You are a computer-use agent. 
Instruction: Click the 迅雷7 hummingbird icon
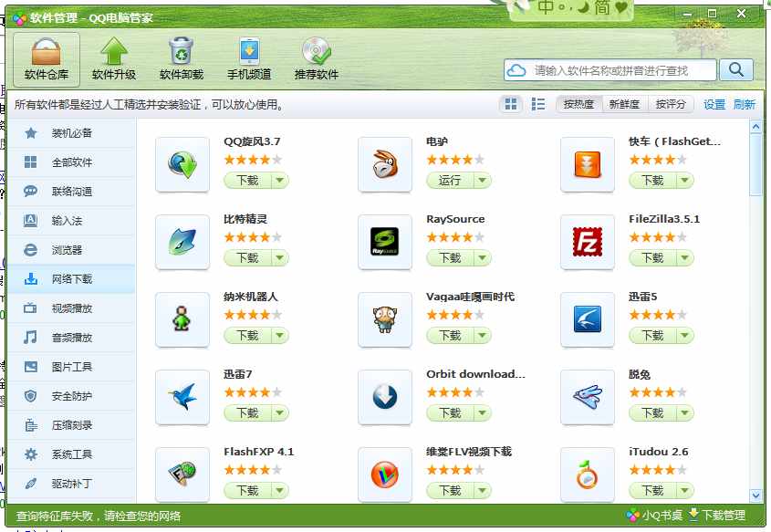pos(182,397)
